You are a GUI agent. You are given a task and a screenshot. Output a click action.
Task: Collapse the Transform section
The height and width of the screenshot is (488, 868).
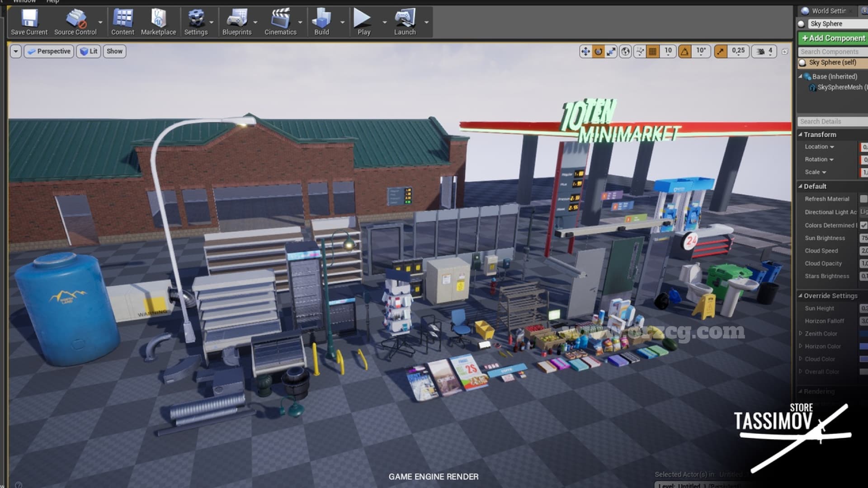800,134
